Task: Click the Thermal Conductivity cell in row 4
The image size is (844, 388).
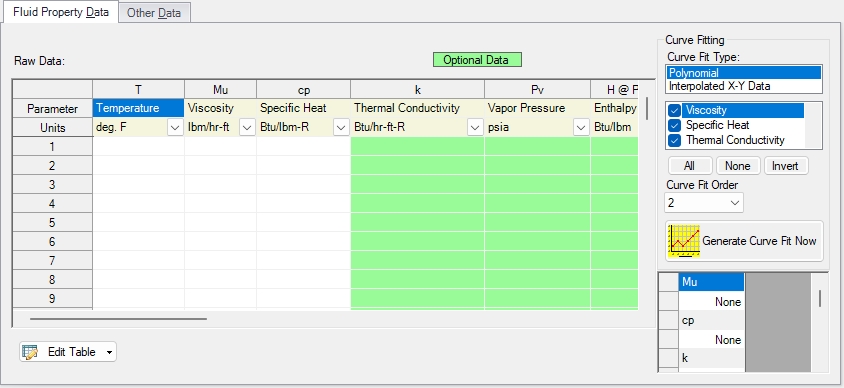Action: point(418,203)
